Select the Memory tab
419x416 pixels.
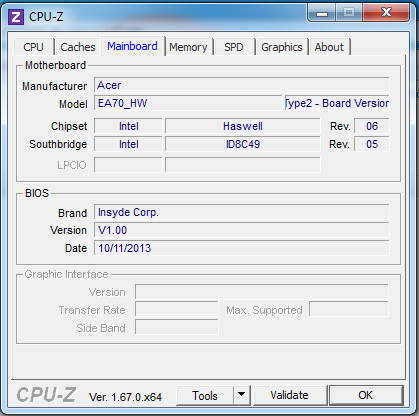tap(188, 47)
